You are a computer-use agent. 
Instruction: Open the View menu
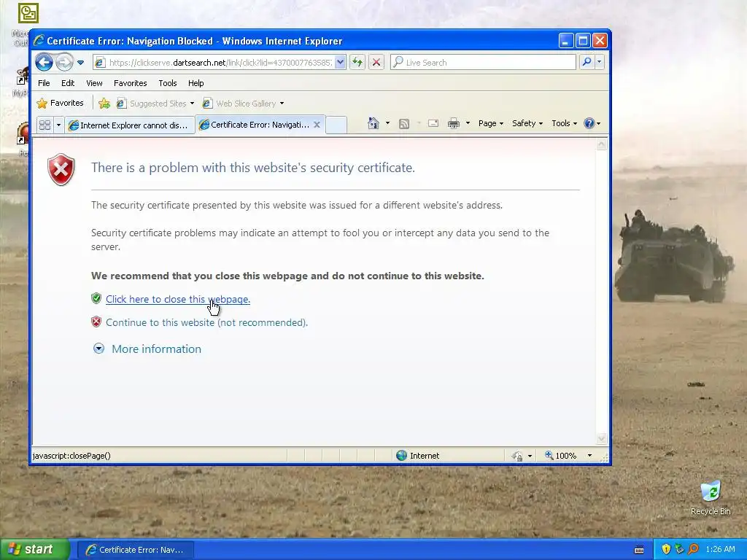coord(94,83)
